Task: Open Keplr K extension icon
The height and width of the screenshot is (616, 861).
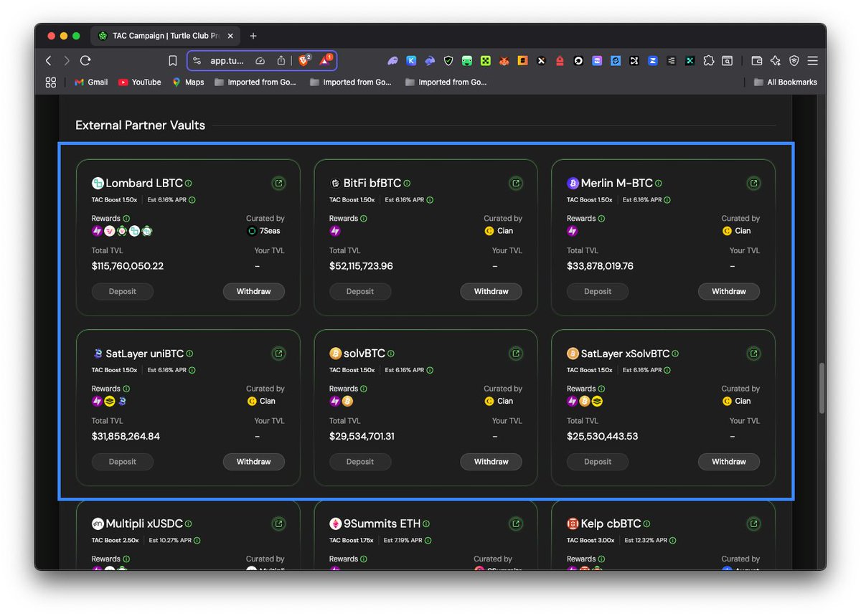Action: tap(411, 61)
